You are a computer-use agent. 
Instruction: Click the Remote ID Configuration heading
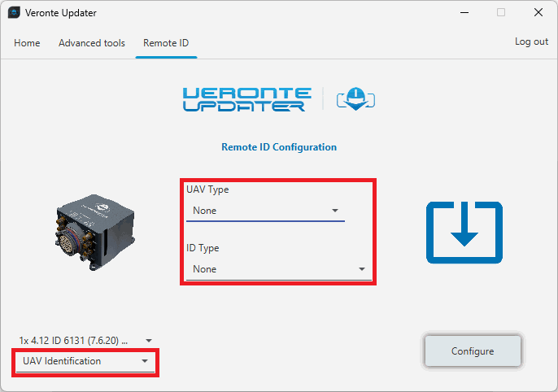(x=279, y=147)
